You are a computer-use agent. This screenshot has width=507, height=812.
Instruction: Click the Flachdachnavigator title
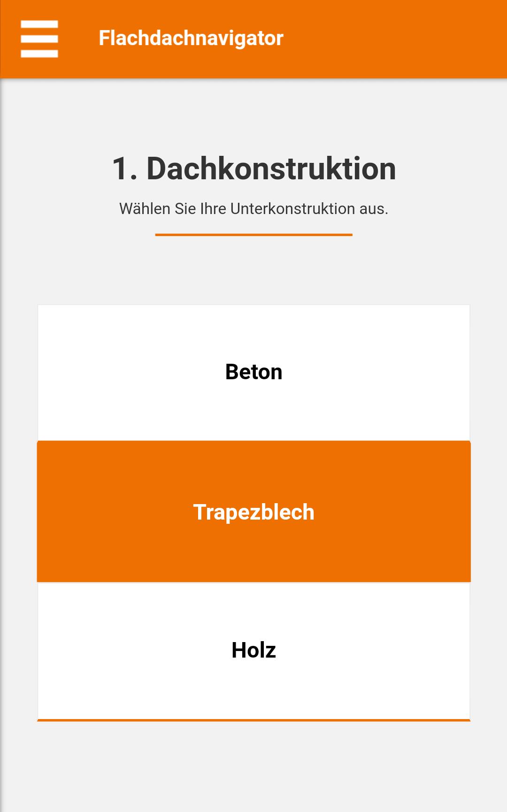click(x=191, y=38)
